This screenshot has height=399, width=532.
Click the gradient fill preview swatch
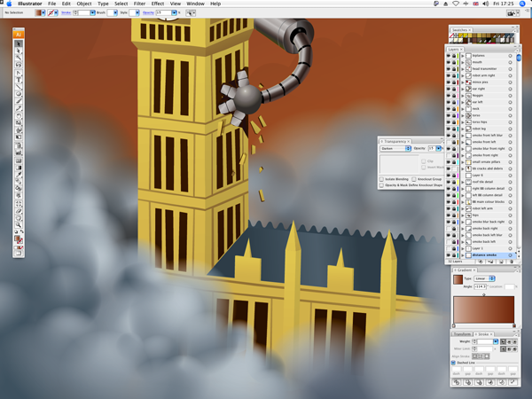[458, 279]
